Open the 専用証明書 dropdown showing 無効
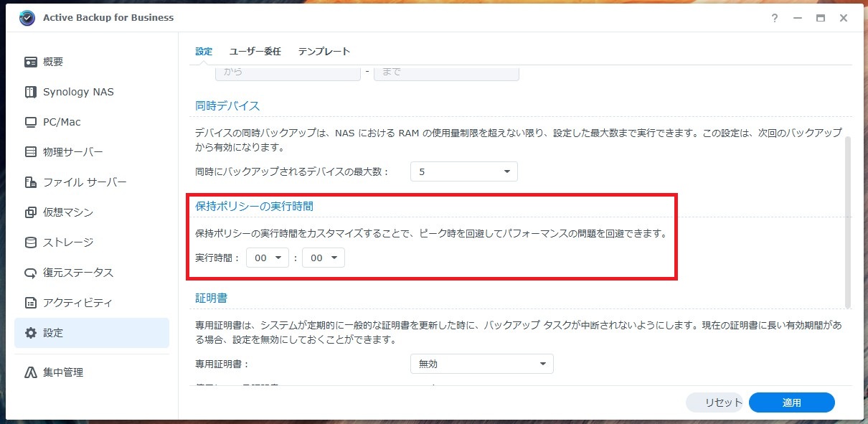 point(482,364)
